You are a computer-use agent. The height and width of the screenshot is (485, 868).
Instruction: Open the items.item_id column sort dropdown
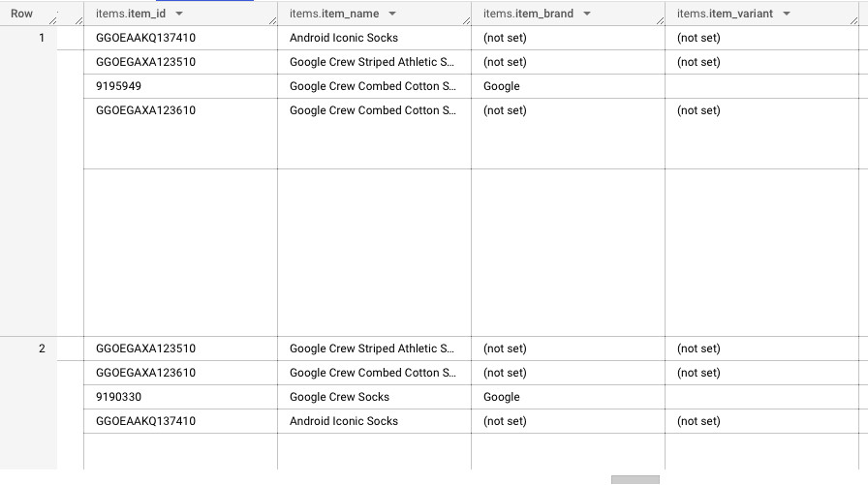pos(179,14)
